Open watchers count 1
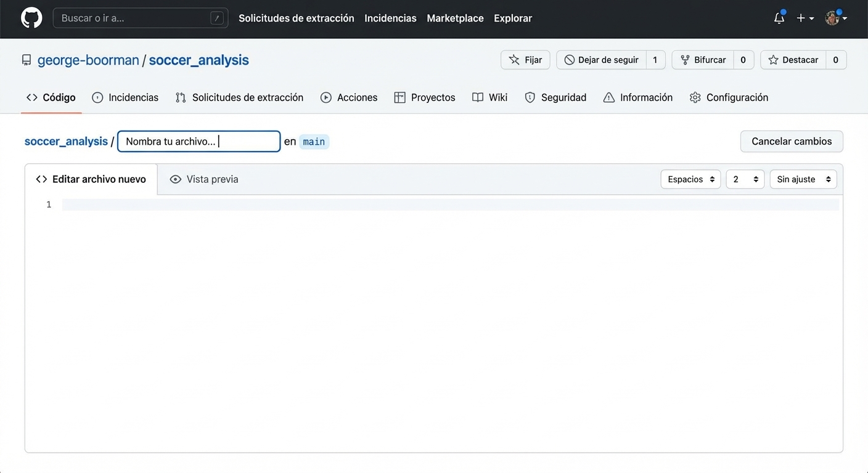 655,60
